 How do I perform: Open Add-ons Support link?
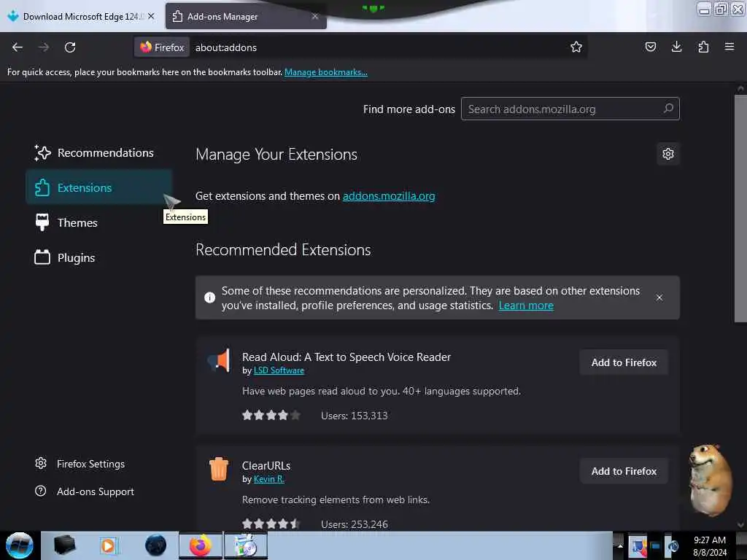pyautogui.click(x=85, y=491)
